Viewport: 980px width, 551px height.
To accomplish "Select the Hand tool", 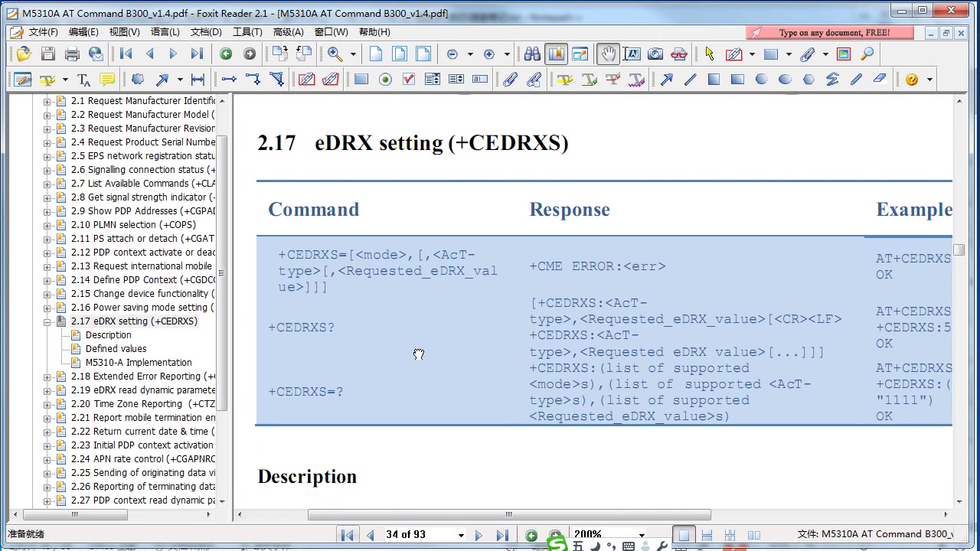I will coord(608,54).
